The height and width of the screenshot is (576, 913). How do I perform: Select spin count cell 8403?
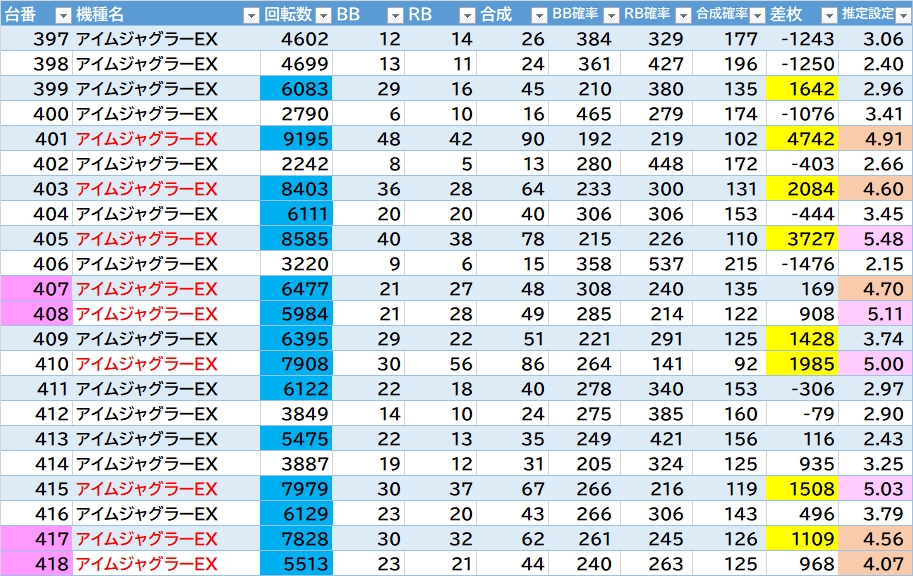(296, 189)
